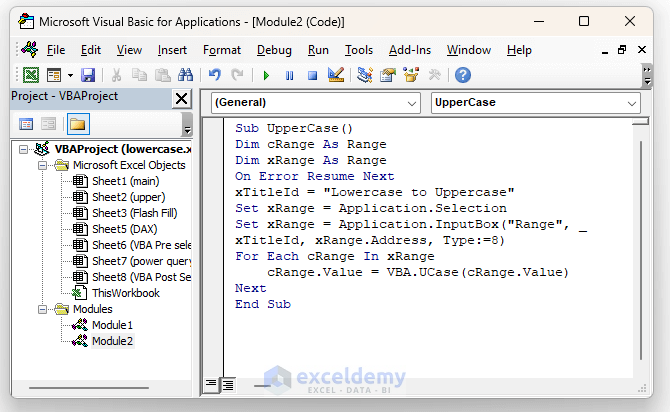Click the Insert UserForm toolbar icon
Image resolution: width=670 pixels, height=412 pixels.
point(54,76)
